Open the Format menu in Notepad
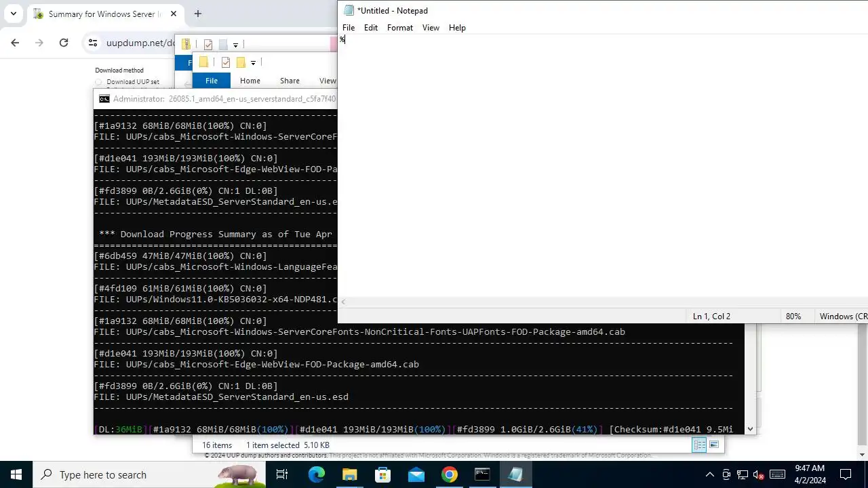Viewport: 868px width, 488px height. 400,28
